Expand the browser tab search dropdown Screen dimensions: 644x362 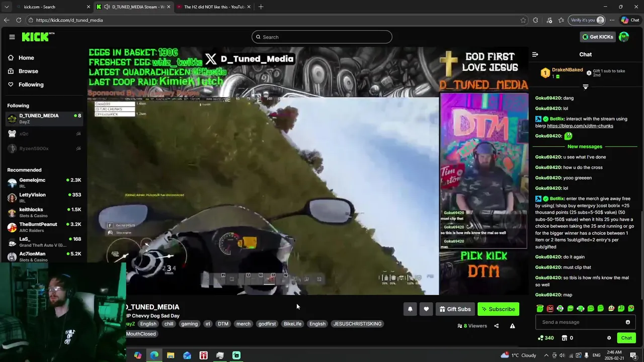click(7, 7)
